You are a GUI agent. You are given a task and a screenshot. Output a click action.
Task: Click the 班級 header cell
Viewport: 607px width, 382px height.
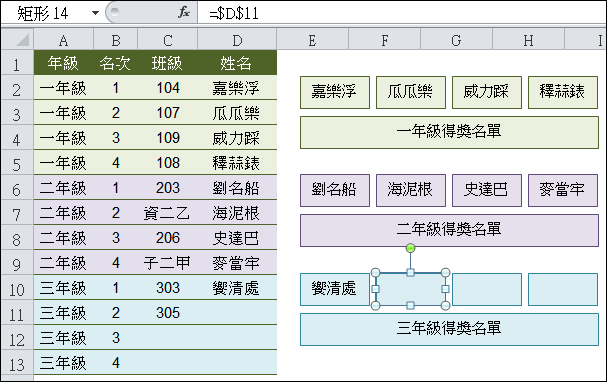pyautogui.click(x=168, y=63)
